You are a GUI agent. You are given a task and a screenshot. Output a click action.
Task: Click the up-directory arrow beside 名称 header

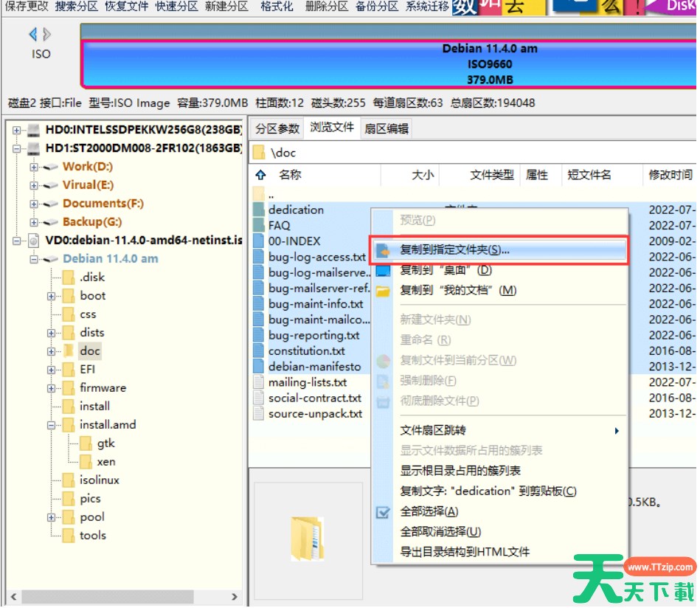(260, 176)
